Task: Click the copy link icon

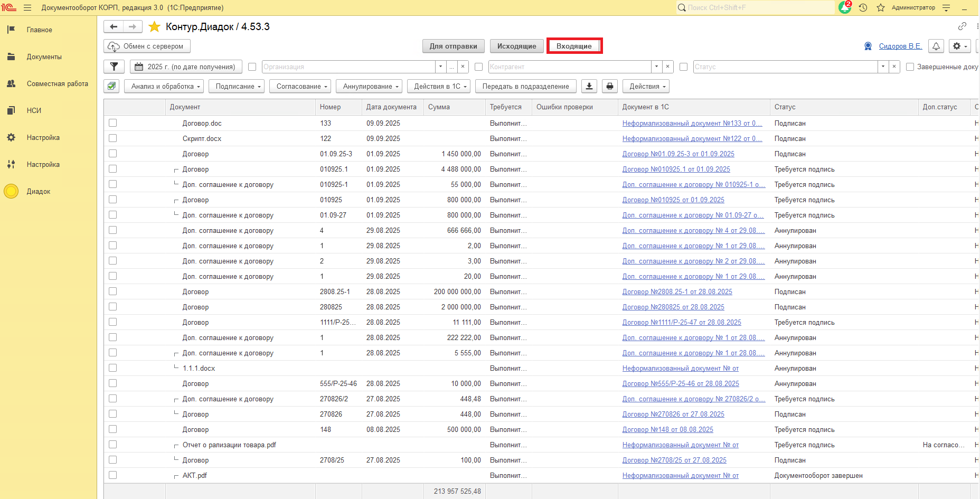Action: click(x=962, y=26)
